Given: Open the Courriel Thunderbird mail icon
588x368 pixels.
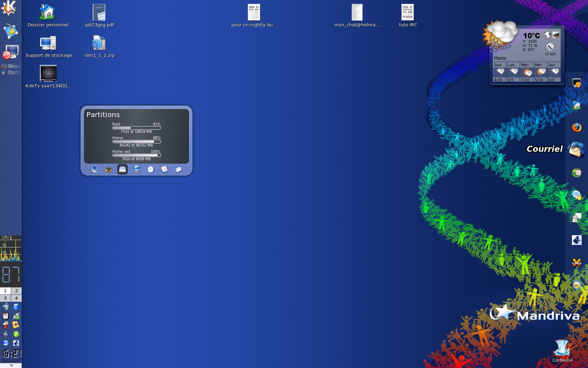Looking at the screenshot, I should 576,150.
